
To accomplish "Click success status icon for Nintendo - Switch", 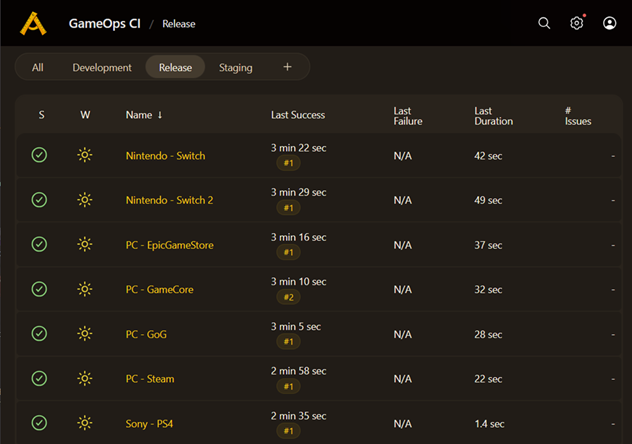I will (x=39, y=155).
